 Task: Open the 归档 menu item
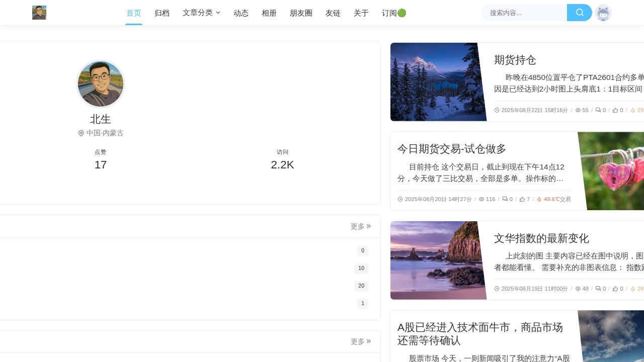162,13
